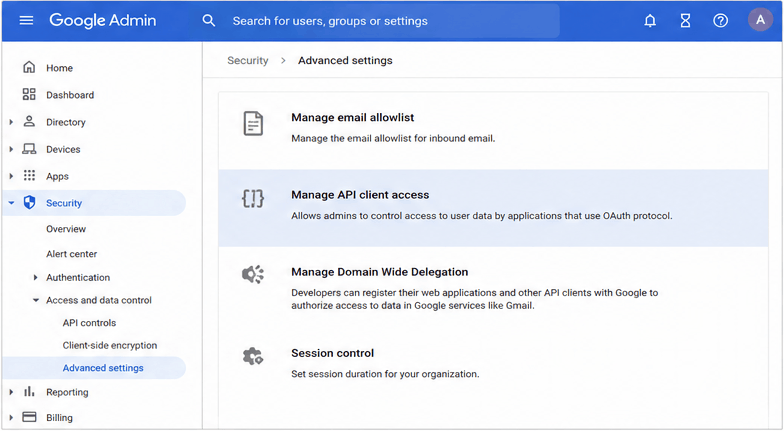784x431 pixels.
Task: Click the Devices laptop icon
Action: tap(29, 148)
